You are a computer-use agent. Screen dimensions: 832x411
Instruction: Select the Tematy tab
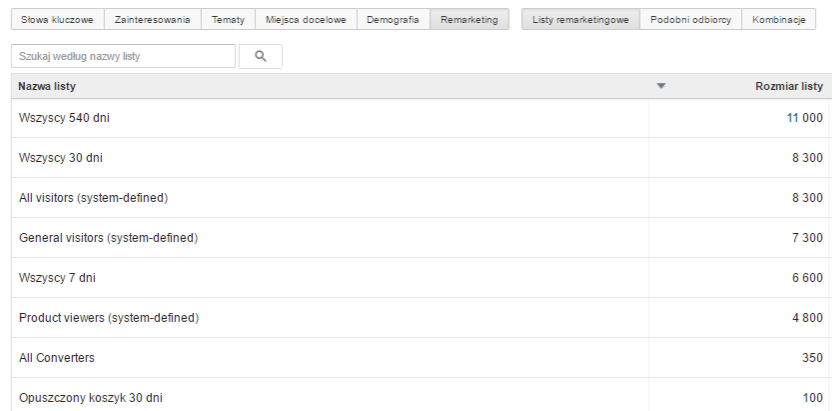pyautogui.click(x=228, y=22)
